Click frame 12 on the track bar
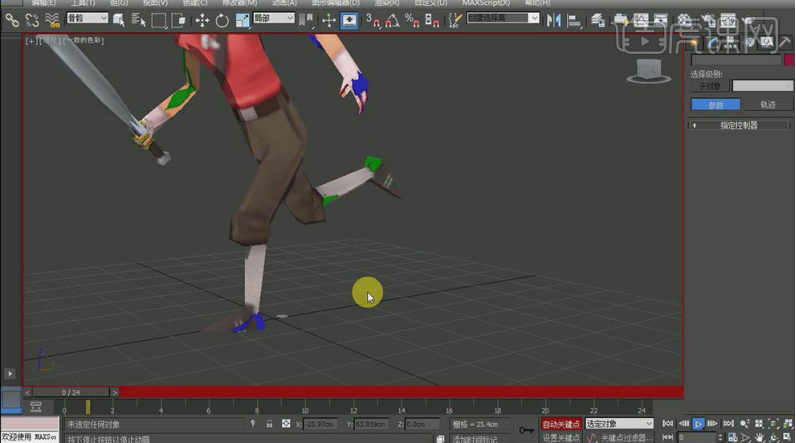 tap(353, 408)
